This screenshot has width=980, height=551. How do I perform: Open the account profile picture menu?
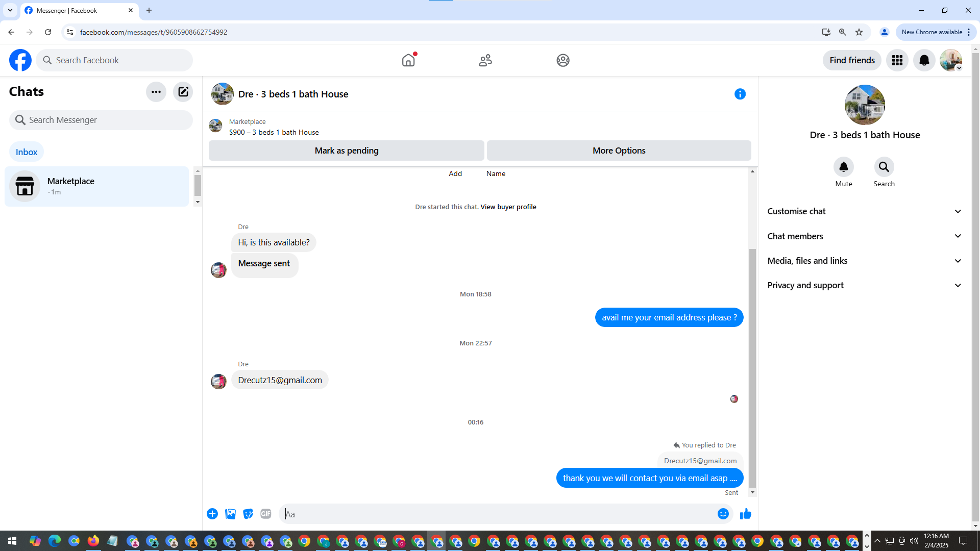coord(951,60)
